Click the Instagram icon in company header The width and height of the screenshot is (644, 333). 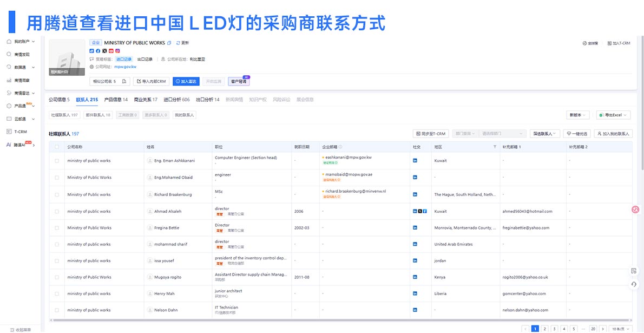(117, 51)
